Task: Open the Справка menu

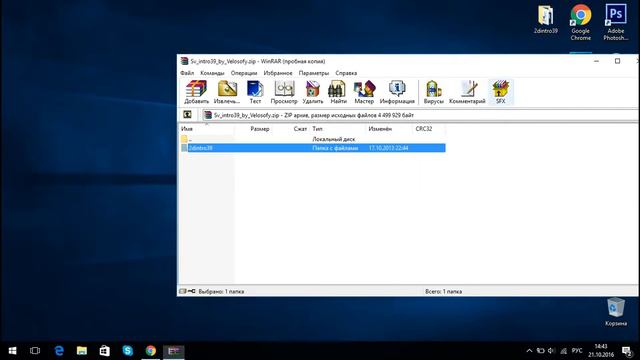Action: pos(346,73)
